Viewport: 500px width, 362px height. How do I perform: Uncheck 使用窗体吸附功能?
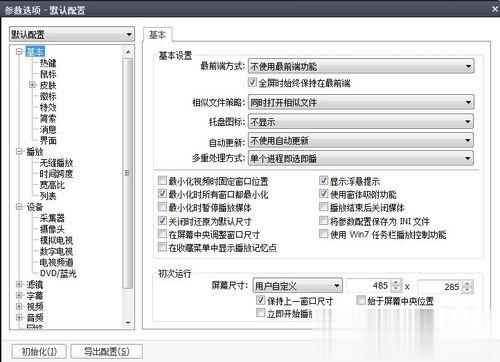[323, 194]
